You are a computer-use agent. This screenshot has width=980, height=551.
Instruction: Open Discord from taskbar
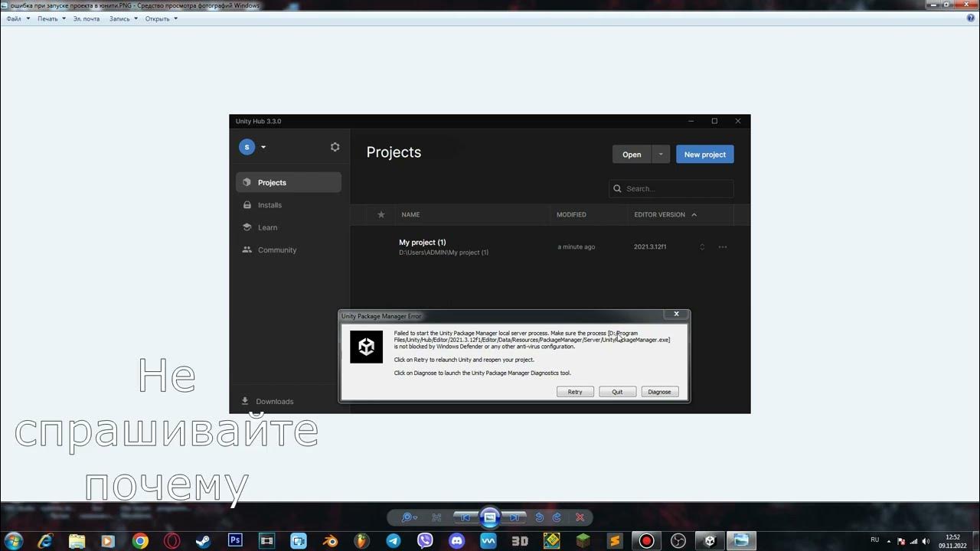point(456,541)
